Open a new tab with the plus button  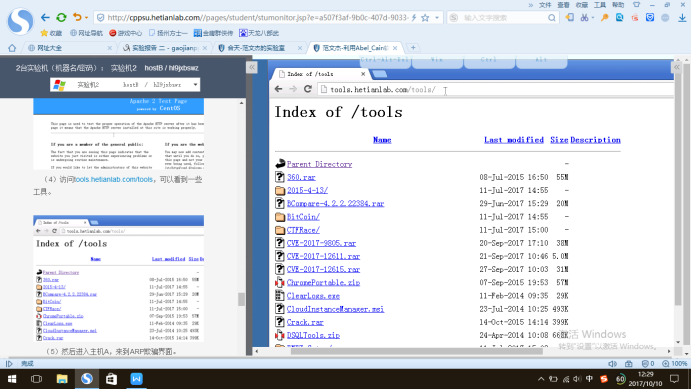tap(413, 48)
